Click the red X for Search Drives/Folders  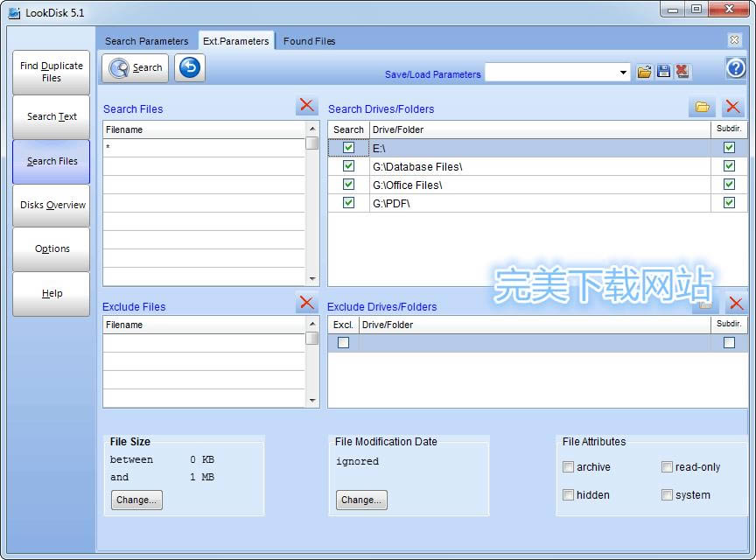(x=733, y=107)
